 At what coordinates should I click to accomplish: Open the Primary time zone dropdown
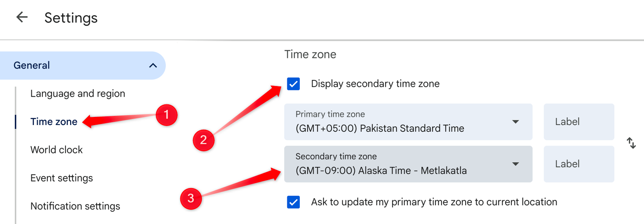click(408, 122)
